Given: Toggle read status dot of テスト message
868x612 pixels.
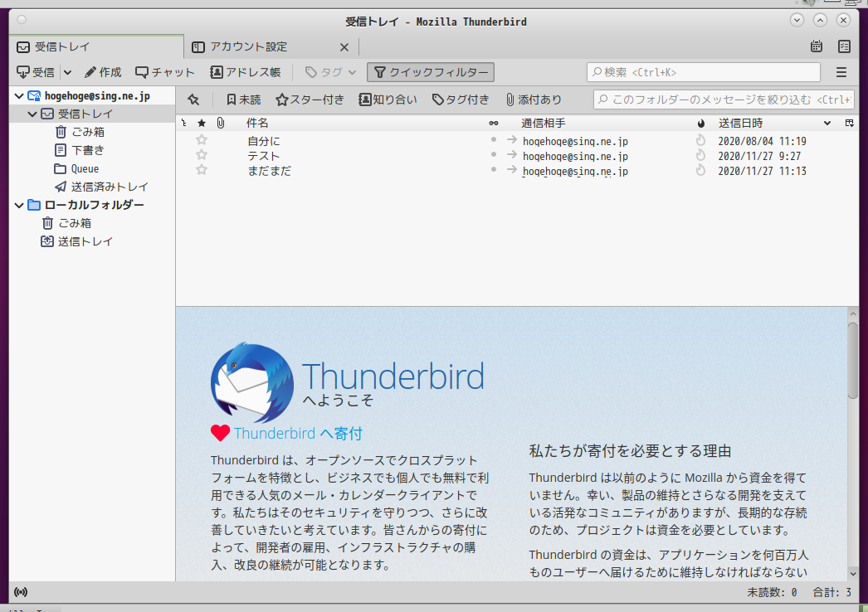Looking at the screenshot, I should click(x=493, y=155).
